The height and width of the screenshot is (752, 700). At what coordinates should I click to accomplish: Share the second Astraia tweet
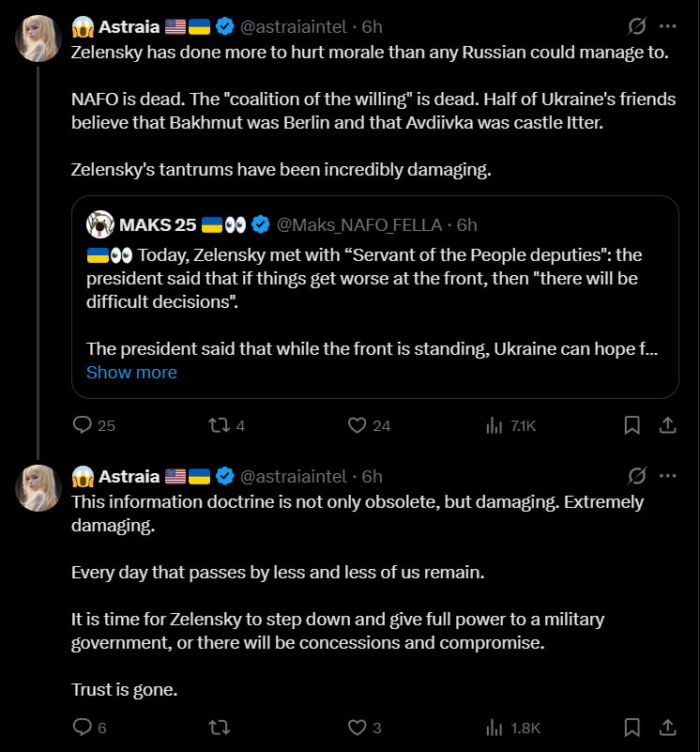tap(667, 728)
